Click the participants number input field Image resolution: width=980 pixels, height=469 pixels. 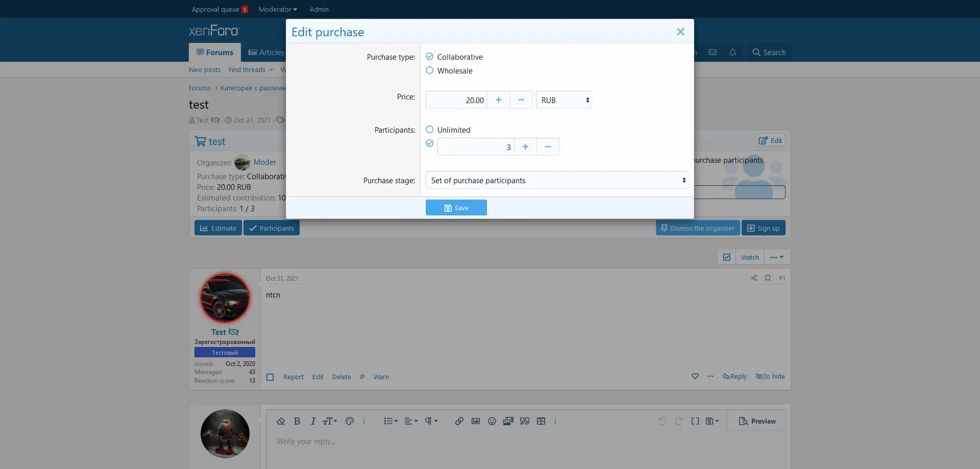point(475,147)
